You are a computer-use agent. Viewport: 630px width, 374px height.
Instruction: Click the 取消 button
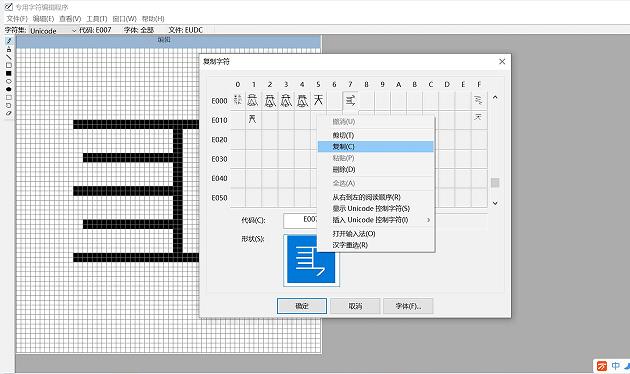tap(355, 306)
